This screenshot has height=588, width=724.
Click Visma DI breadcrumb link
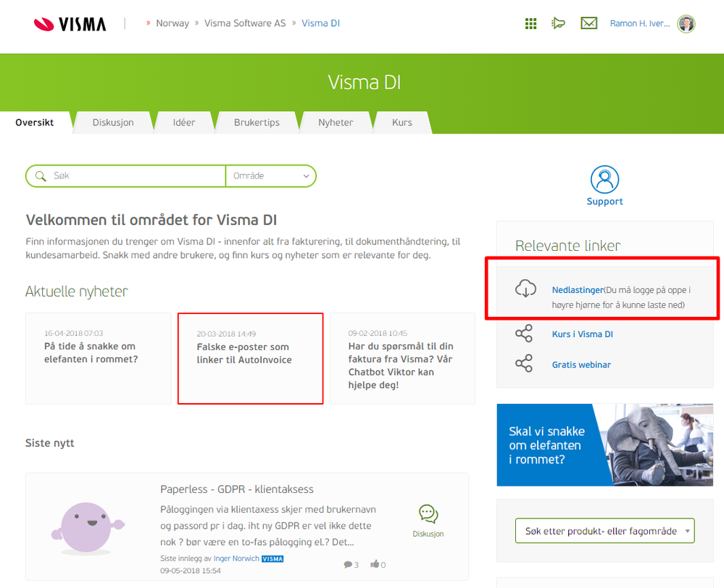pyautogui.click(x=320, y=23)
